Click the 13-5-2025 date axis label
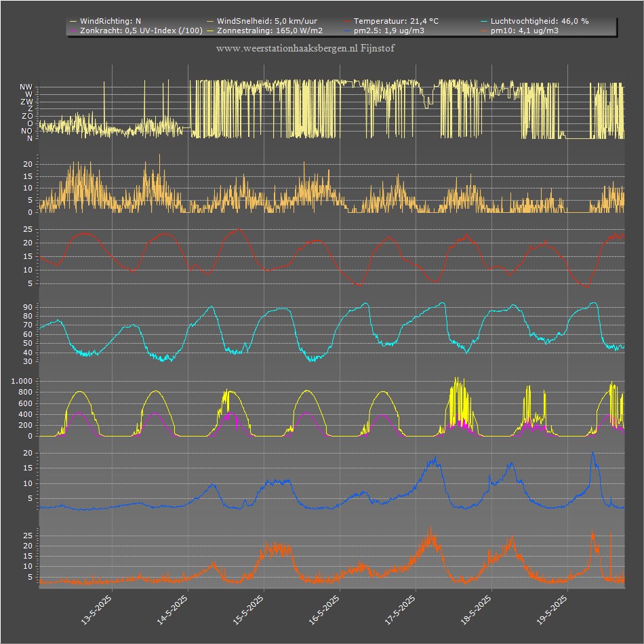Image resolution: width=644 pixels, height=644 pixels. [x=96, y=610]
